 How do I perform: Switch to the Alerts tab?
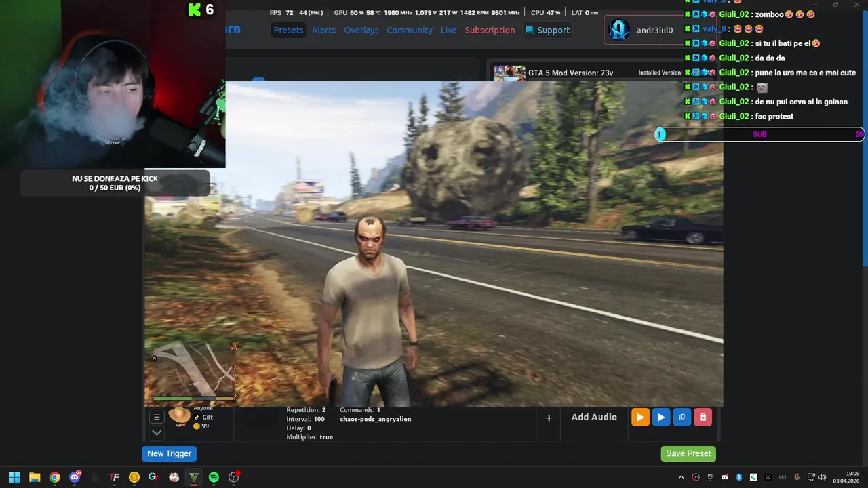click(x=323, y=30)
